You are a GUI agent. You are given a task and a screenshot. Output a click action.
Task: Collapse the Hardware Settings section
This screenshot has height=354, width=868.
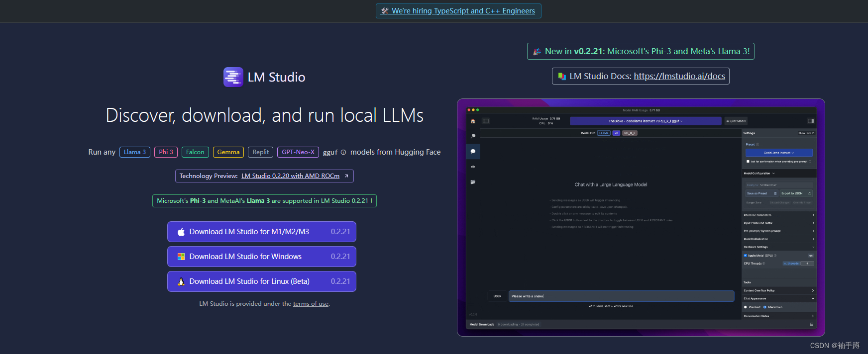(779, 247)
